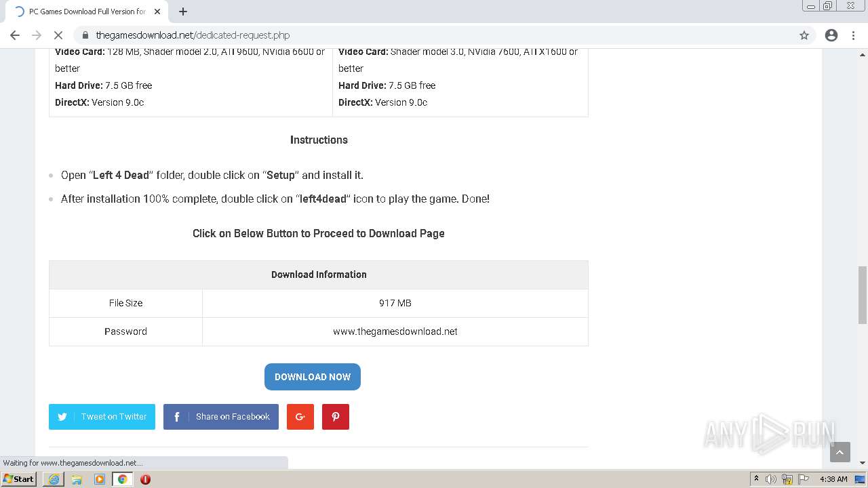Click the DOWNLOAD NOW button
This screenshot has width=868, height=488.
[x=313, y=377]
